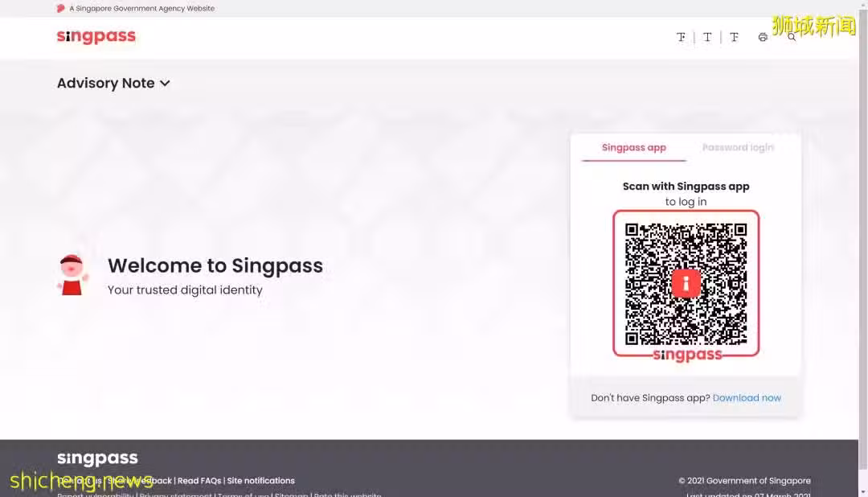Decrease text size with smallest T icon
This screenshot has width=868, height=497.
pyautogui.click(x=681, y=37)
